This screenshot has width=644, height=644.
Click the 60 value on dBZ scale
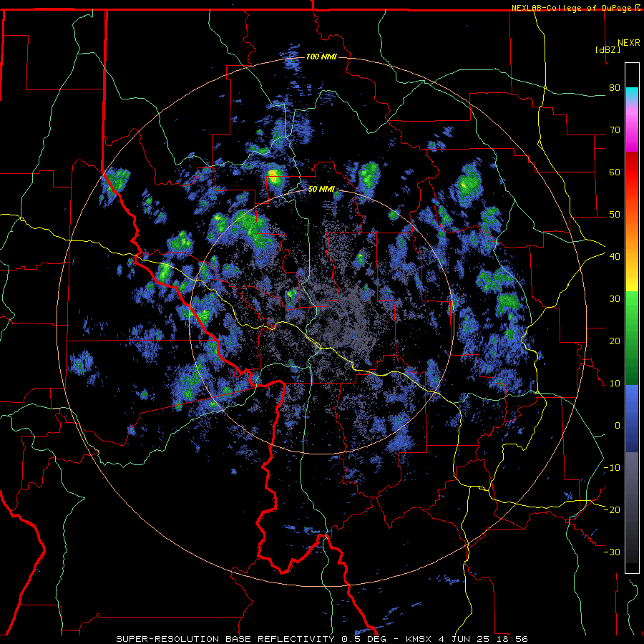coord(615,172)
